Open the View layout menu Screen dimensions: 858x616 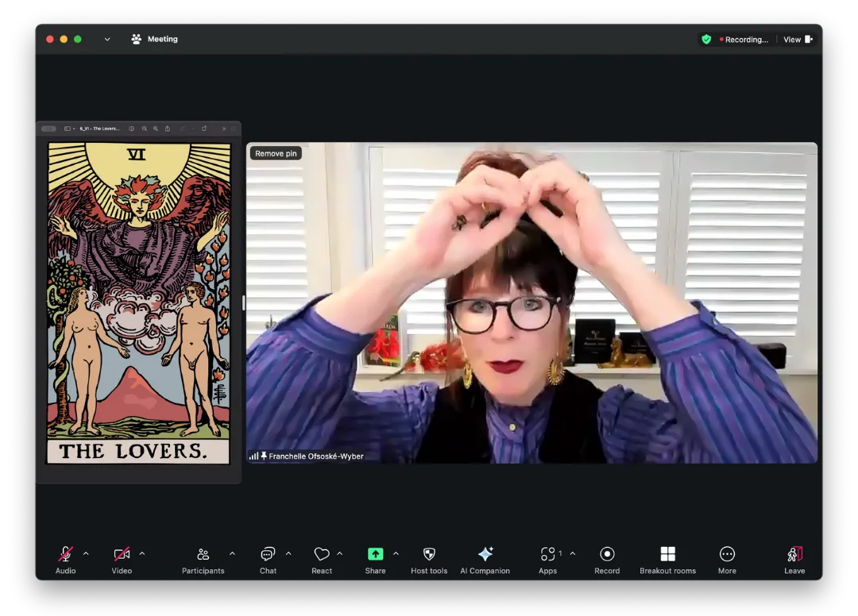pos(798,40)
